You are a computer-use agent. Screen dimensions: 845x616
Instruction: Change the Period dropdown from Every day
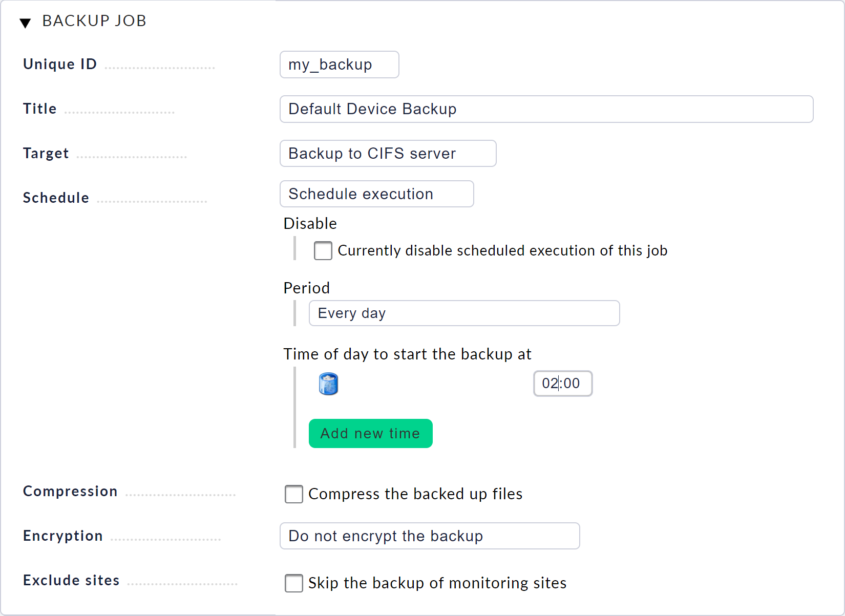(x=463, y=313)
